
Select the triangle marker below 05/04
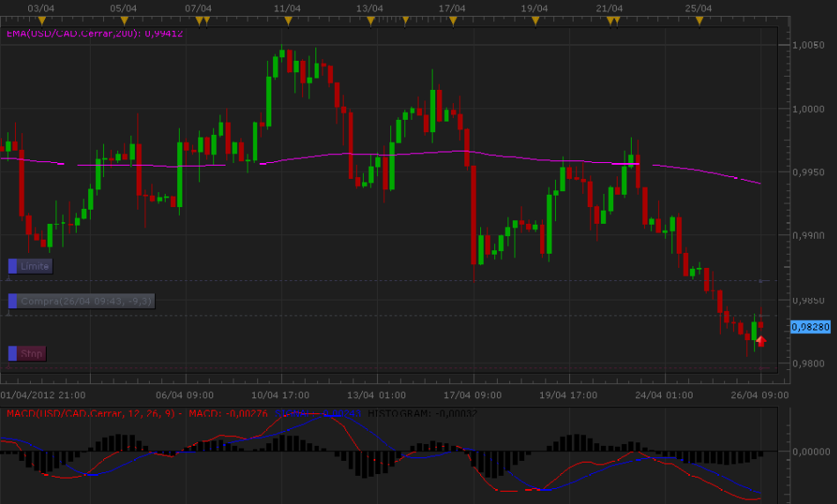click(x=124, y=20)
